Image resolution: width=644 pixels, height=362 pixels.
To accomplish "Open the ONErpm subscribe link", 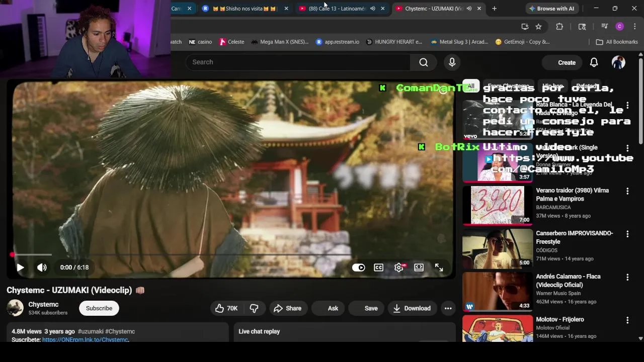I will pyautogui.click(x=85, y=340).
